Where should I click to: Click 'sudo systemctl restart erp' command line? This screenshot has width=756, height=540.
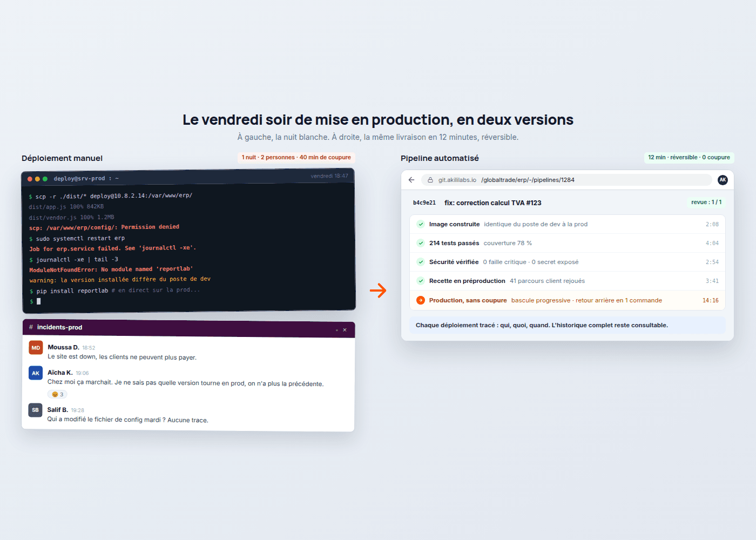point(77,238)
